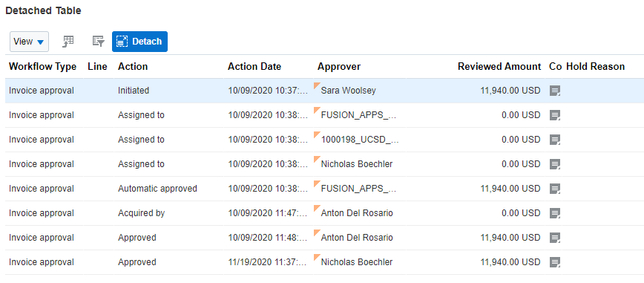Viewport: 644px width, 283px height.
Task: Click the Action column header
Action: [133, 67]
